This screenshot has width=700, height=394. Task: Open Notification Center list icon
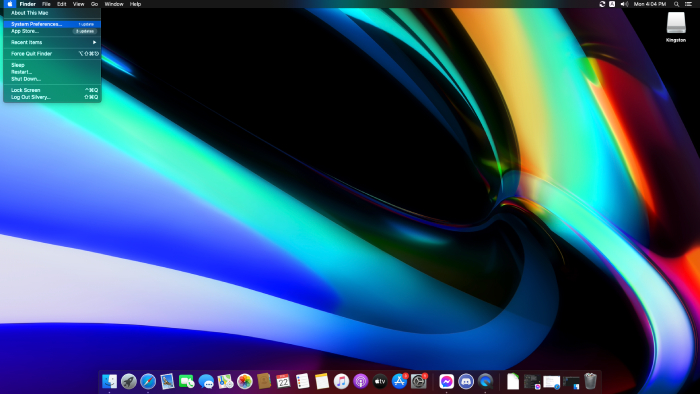click(689, 4)
